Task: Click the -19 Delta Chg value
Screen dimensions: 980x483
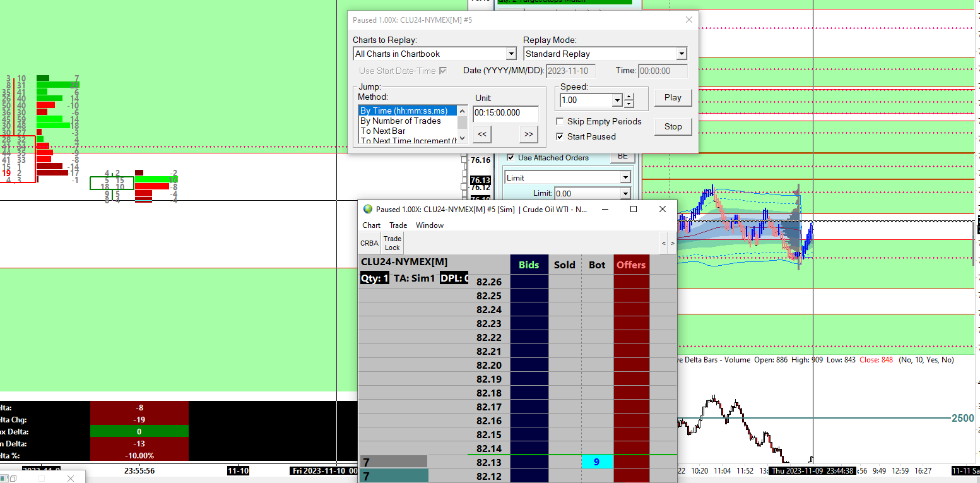Action: (x=139, y=420)
